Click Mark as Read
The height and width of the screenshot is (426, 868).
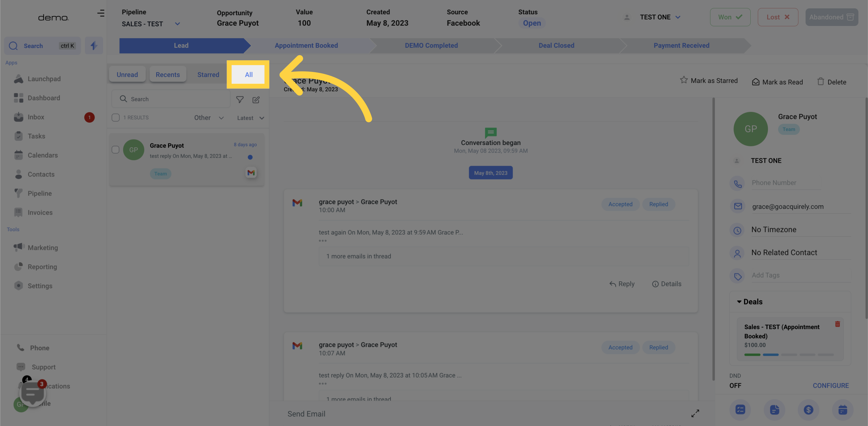[777, 82]
